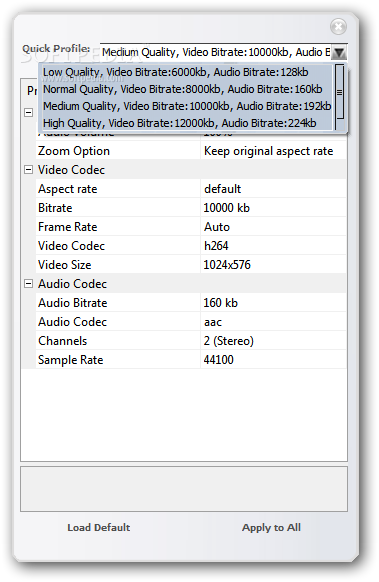The image size is (379, 582).
Task: Edit the aac audio codec value
Action: (273, 322)
